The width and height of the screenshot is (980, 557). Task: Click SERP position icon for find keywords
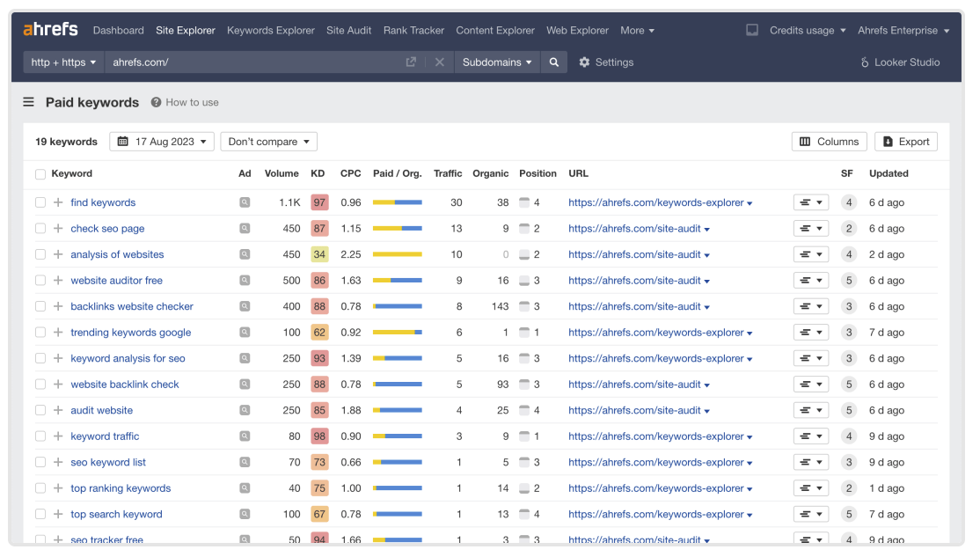(524, 202)
